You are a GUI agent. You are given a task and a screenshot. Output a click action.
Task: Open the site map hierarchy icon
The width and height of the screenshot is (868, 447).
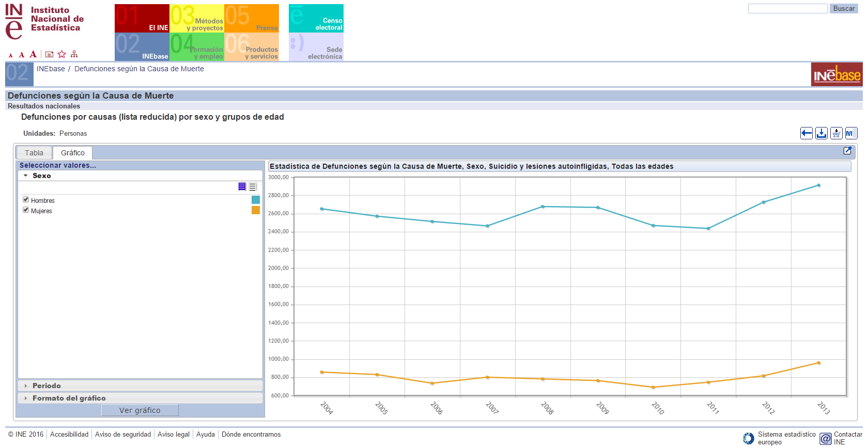pyautogui.click(x=74, y=54)
